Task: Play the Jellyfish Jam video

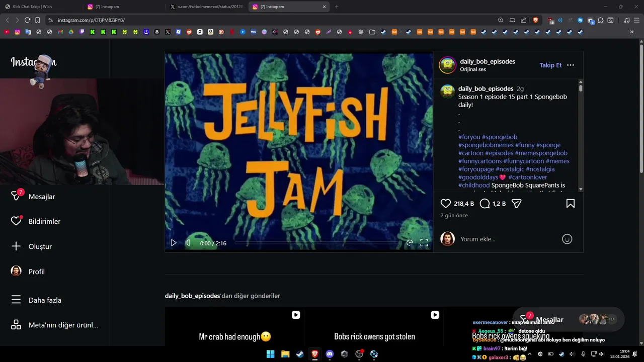Action: (x=174, y=243)
